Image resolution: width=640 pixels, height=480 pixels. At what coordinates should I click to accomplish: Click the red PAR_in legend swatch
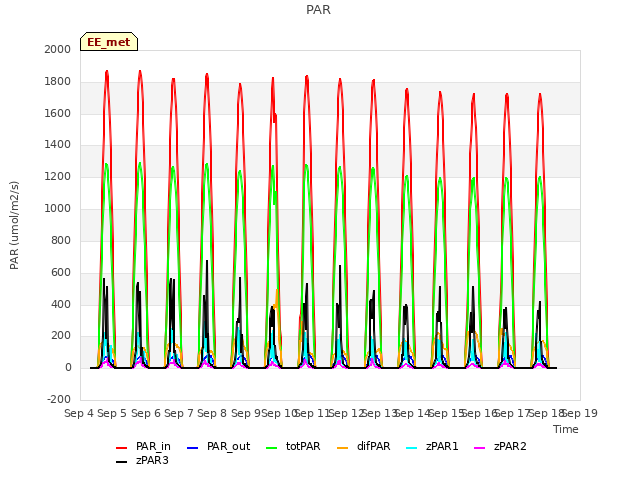(x=122, y=448)
